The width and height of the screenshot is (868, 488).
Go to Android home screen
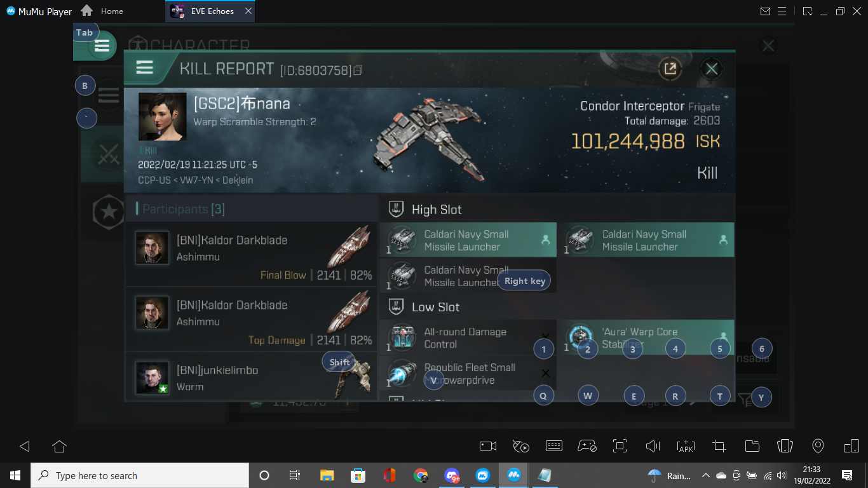(x=59, y=446)
